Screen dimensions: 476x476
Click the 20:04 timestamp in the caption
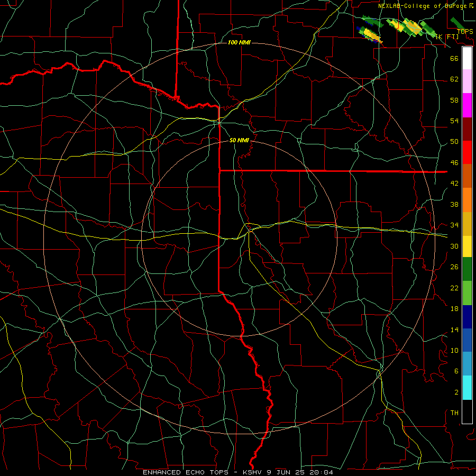tap(321, 472)
